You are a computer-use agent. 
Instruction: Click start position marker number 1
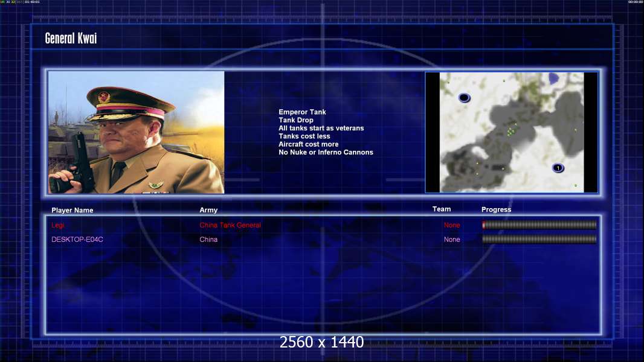click(x=558, y=168)
